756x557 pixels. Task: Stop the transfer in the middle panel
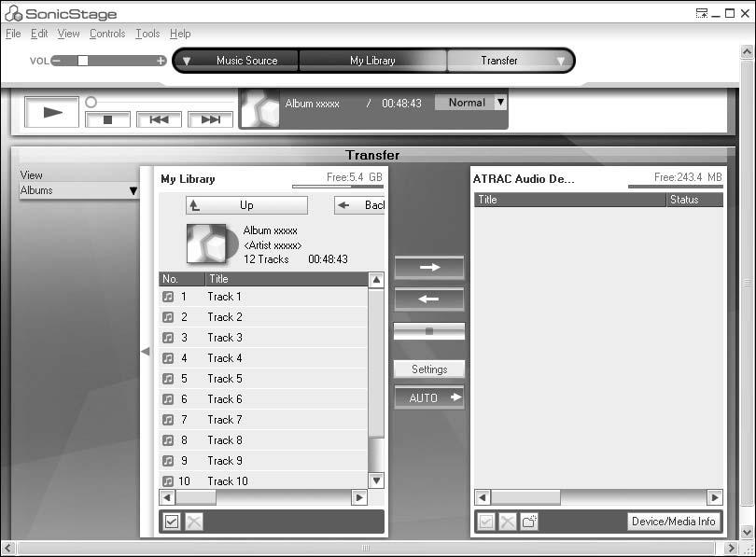click(x=429, y=331)
